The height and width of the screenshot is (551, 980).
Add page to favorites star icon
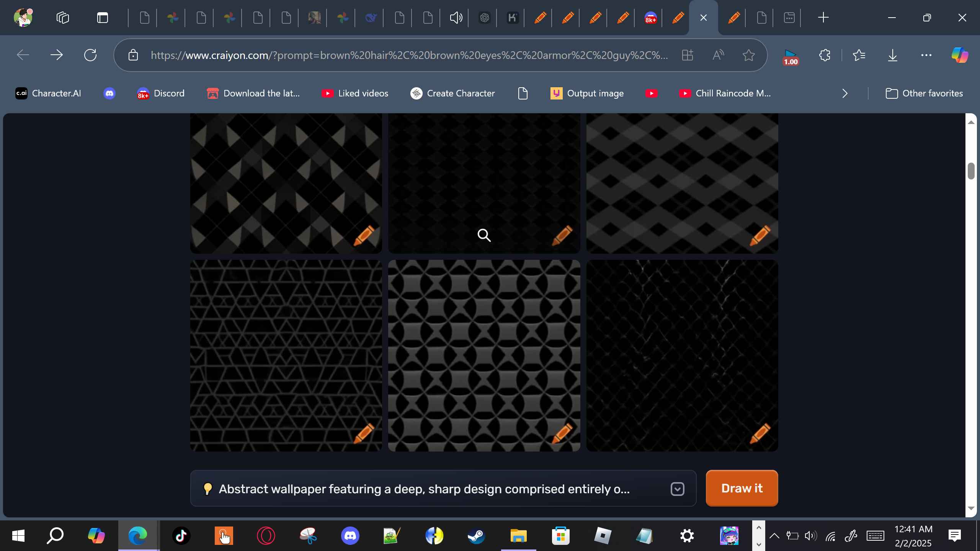748,55
